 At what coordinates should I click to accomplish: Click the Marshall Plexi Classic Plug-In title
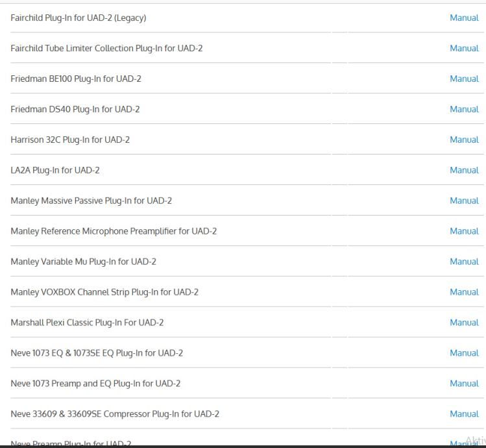tap(87, 323)
